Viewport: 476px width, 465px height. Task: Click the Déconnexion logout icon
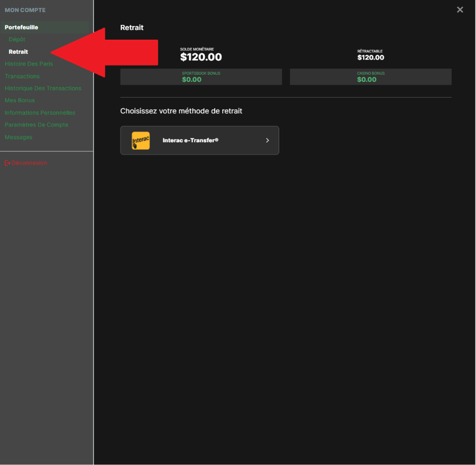click(x=8, y=163)
